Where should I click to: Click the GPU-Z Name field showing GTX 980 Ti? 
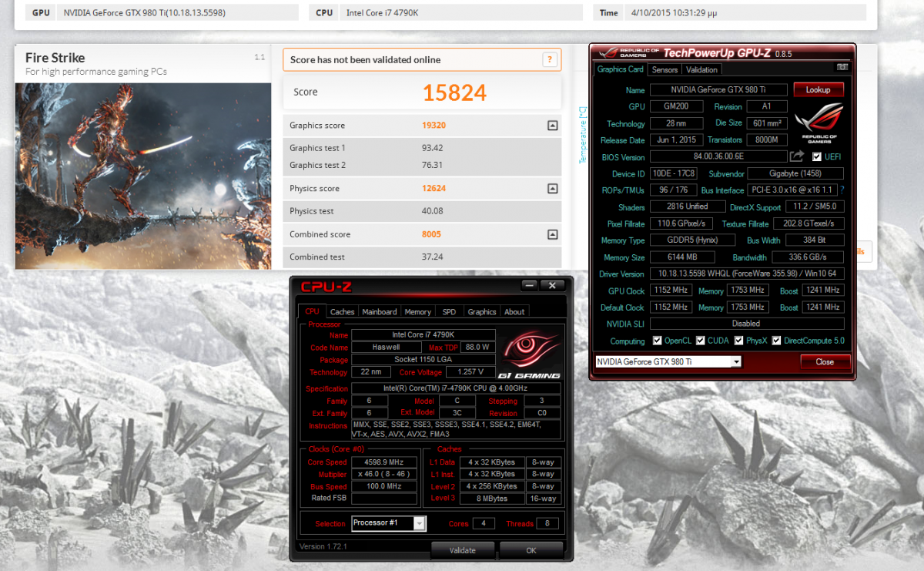pyautogui.click(x=718, y=90)
